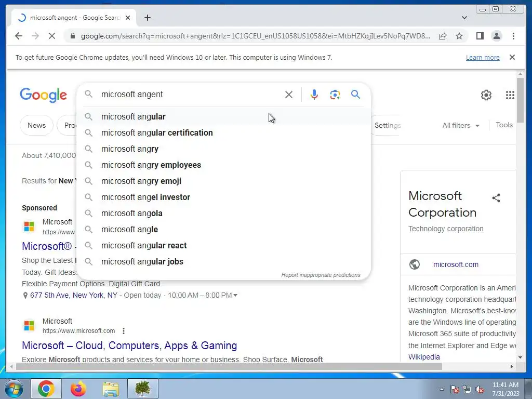This screenshot has width=532, height=399.
Task: Open the tab search dropdown chevron
Action: click(x=464, y=18)
